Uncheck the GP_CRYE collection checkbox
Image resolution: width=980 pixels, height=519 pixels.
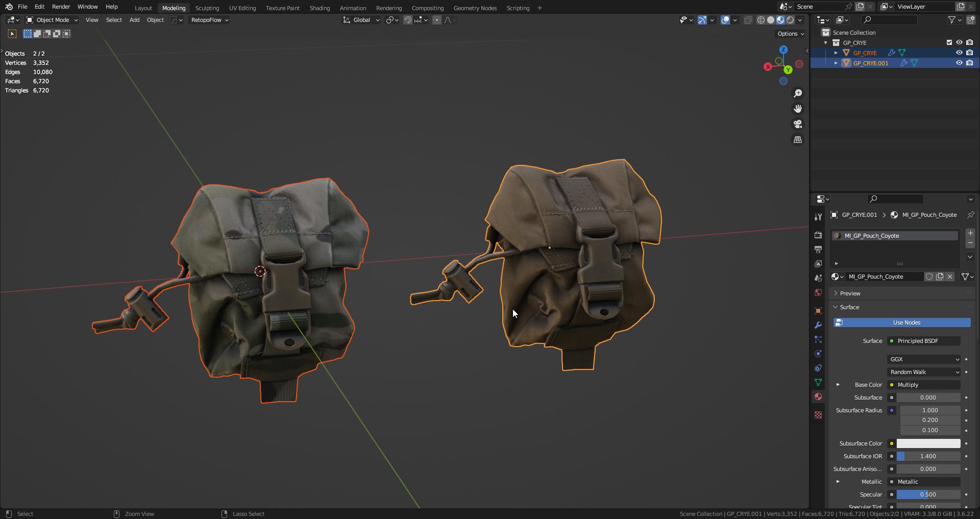(949, 42)
